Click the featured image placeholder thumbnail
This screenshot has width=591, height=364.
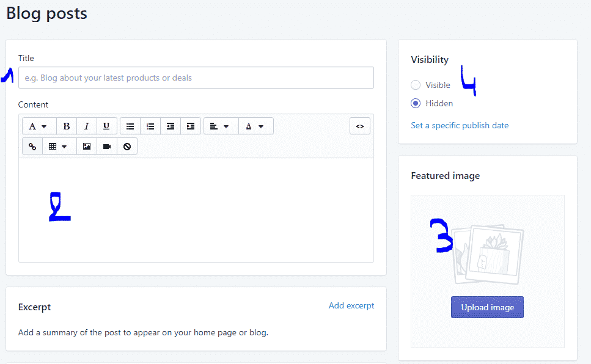coord(488,254)
